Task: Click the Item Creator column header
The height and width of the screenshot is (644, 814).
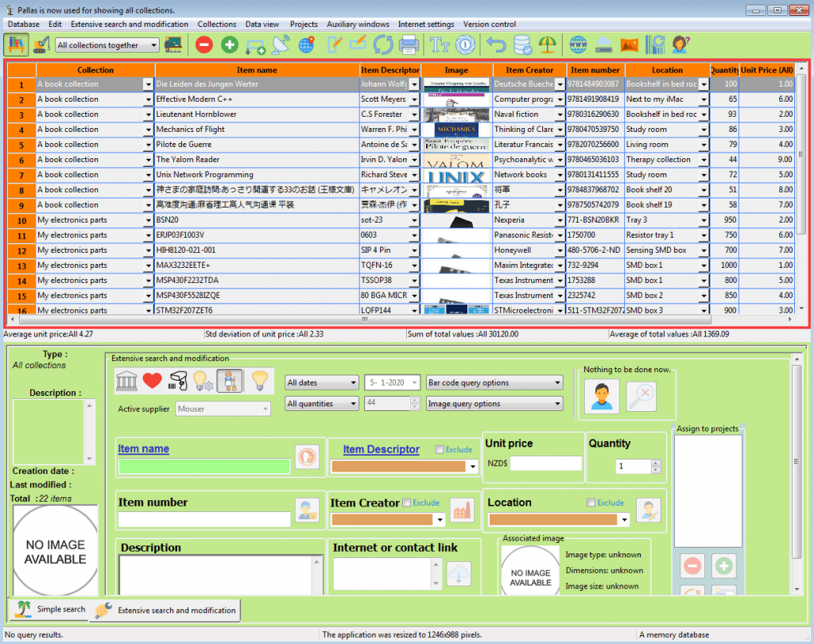Action: click(529, 70)
